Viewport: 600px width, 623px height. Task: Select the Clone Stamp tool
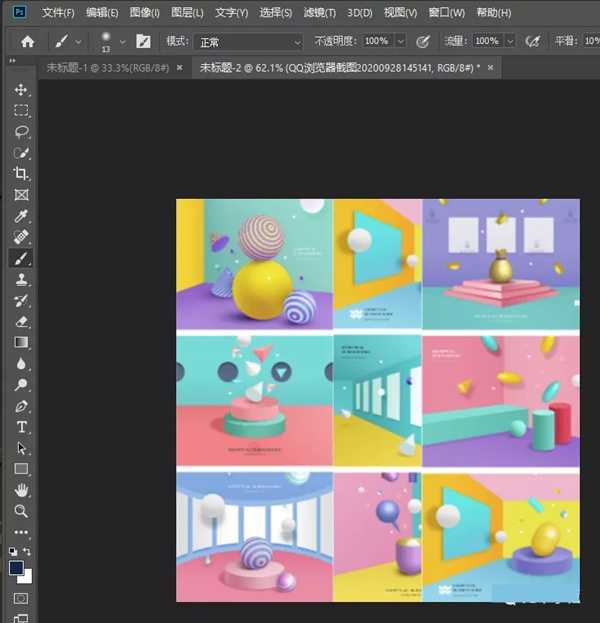pos(21,280)
